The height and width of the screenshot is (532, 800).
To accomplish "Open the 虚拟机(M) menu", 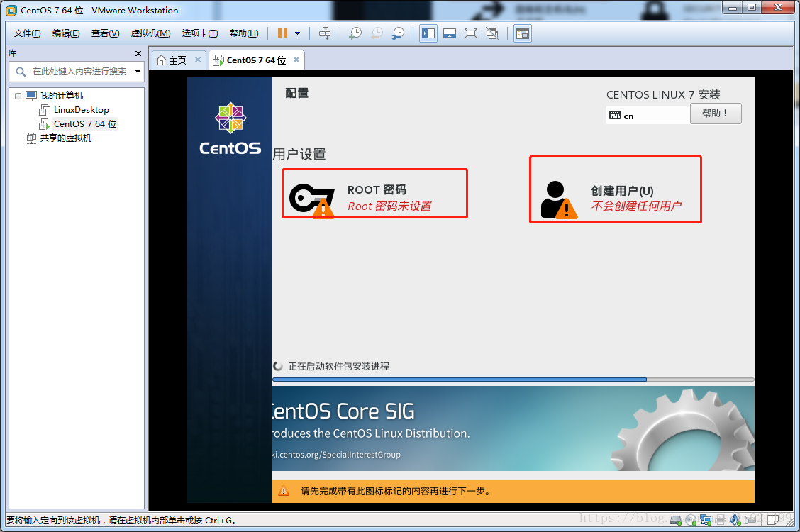I will pos(150,33).
